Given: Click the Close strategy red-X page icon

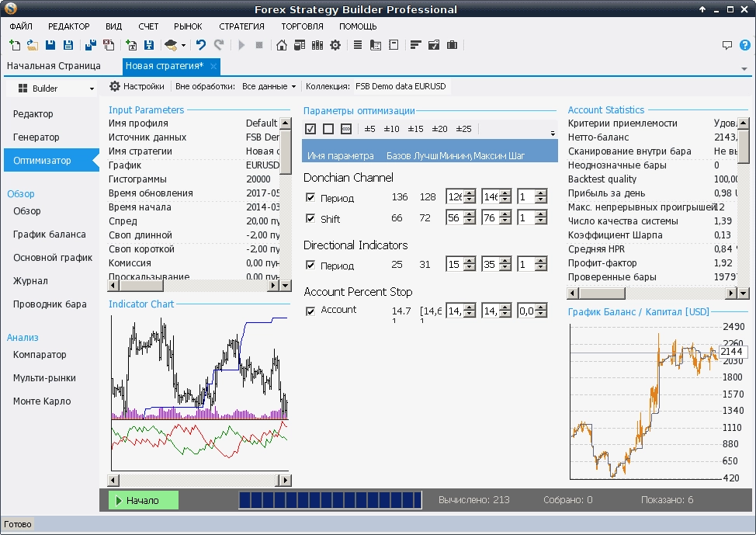Looking at the screenshot, I should [x=109, y=45].
